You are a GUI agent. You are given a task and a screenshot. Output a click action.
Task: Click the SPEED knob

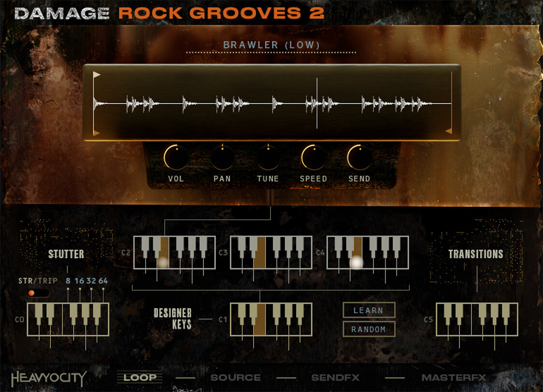pos(313,158)
